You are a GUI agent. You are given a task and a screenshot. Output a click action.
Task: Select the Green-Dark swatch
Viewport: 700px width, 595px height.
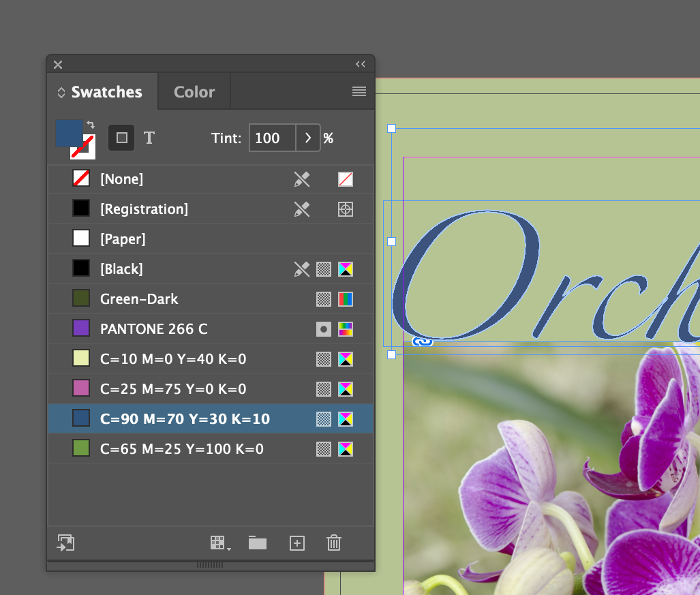(211, 299)
